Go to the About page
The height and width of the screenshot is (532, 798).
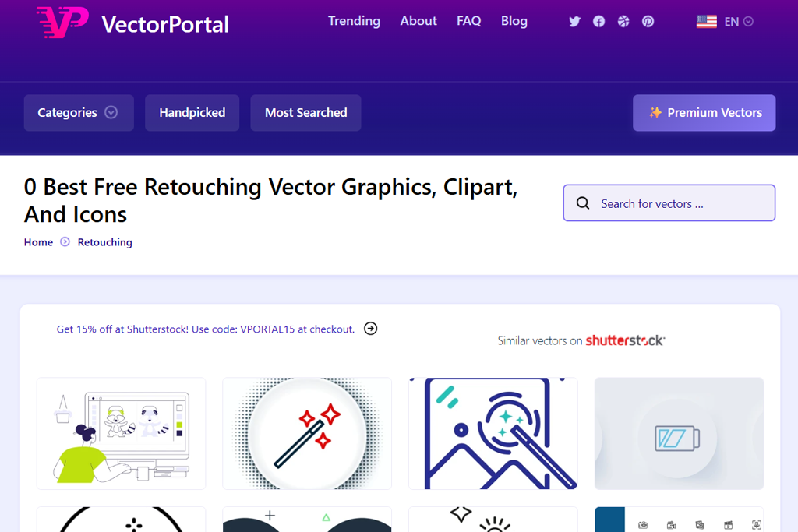pyautogui.click(x=418, y=21)
